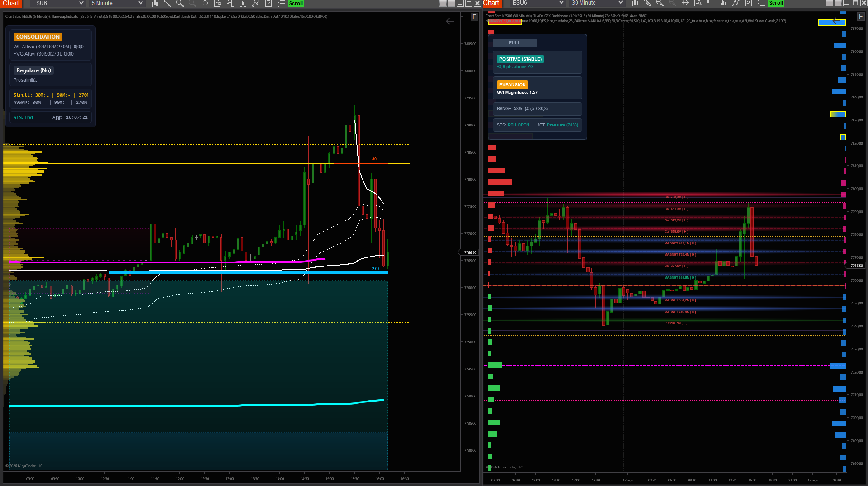Click 7766,50 price marker on left chart

(x=469, y=252)
